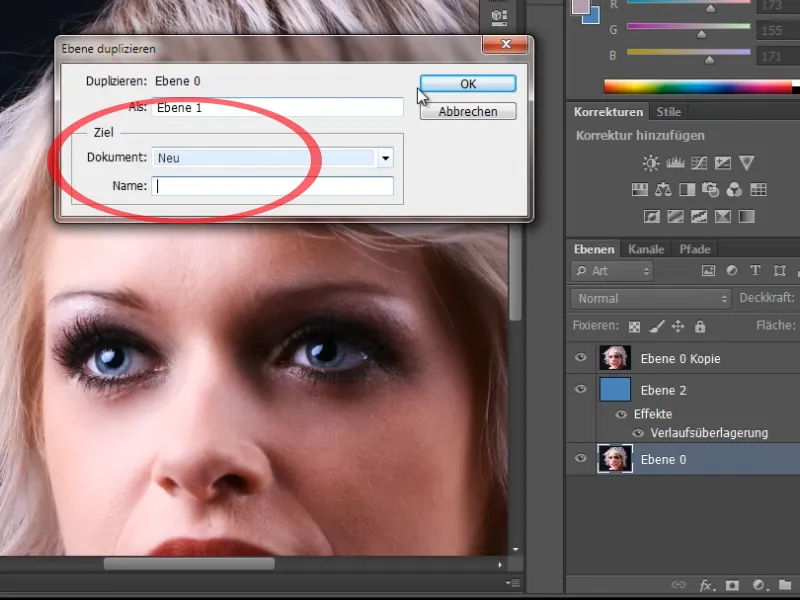This screenshot has height=600, width=800.
Task: Click the Ebene 0 layer thumbnail
Action: [x=615, y=458]
